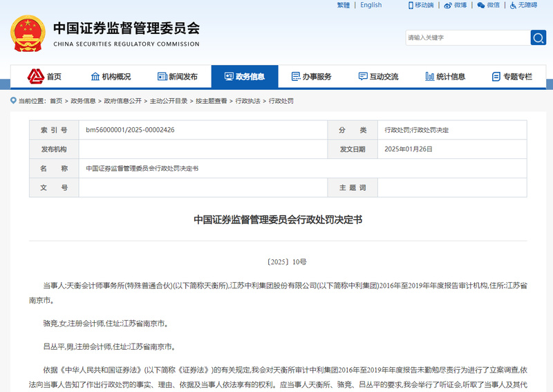Viewport: 553px width, 392px height.
Task: Click the national emblem logo
Action: pos(28,33)
